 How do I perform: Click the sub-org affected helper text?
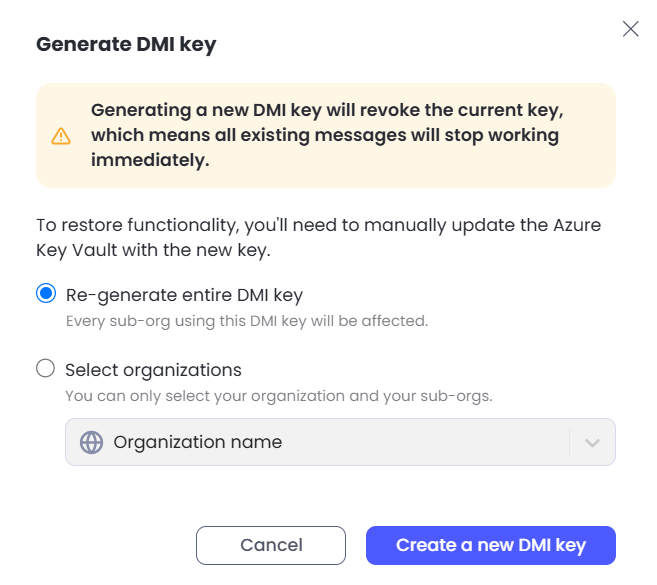click(247, 321)
